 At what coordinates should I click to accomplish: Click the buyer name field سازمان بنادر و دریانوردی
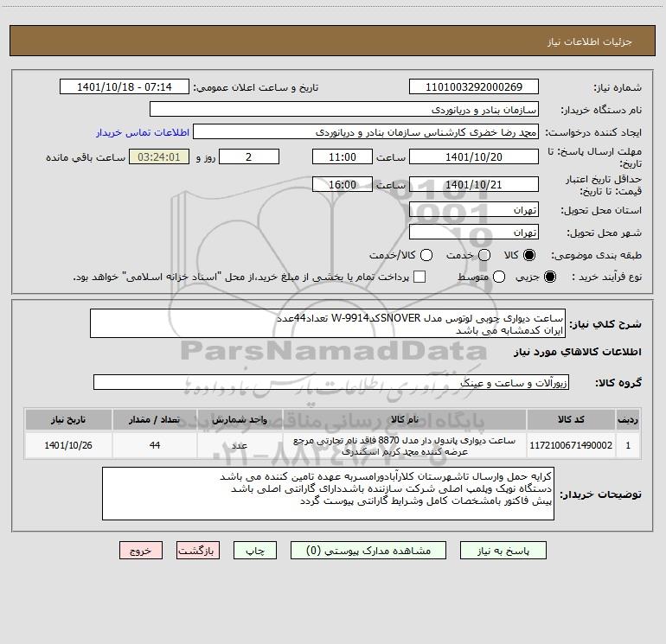click(x=344, y=109)
